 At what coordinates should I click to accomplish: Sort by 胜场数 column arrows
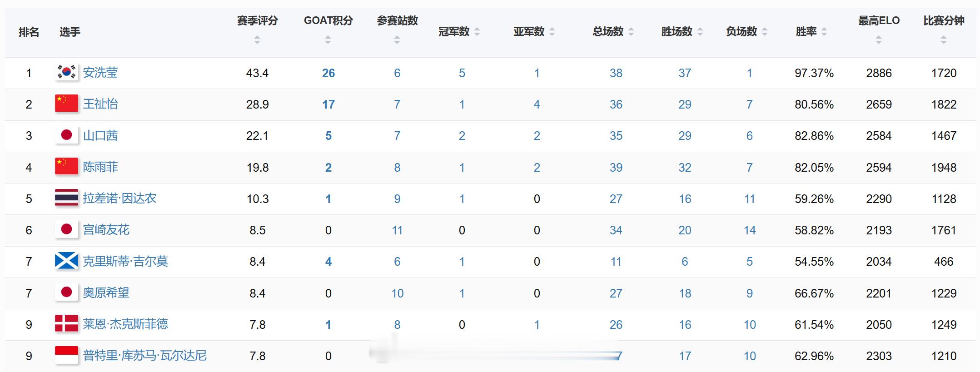pyautogui.click(x=700, y=32)
